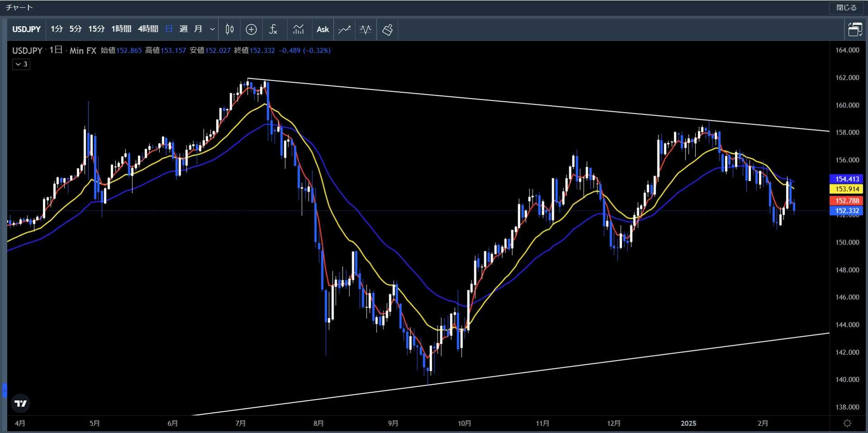Click the trend line drawing icon
The image size is (868, 433).
coord(344,29)
